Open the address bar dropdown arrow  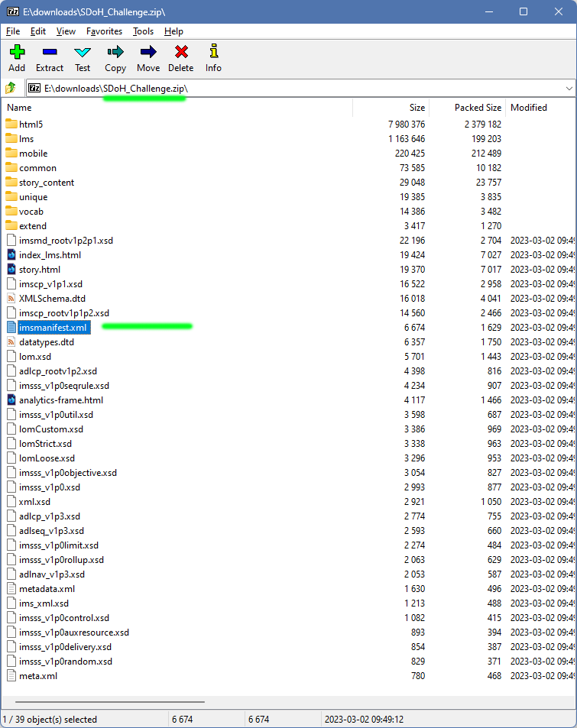[x=569, y=88]
